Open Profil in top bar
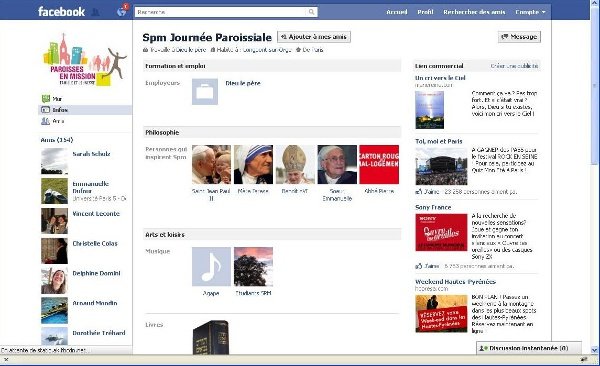This screenshot has height=366, width=600. [425, 12]
